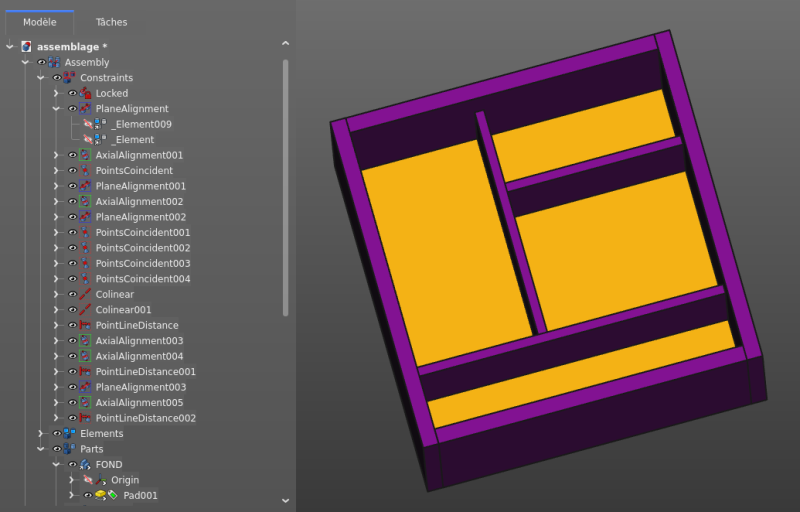Collapse the assemblage document tree
Image resolution: width=800 pixels, height=512 pixels.
10,46
